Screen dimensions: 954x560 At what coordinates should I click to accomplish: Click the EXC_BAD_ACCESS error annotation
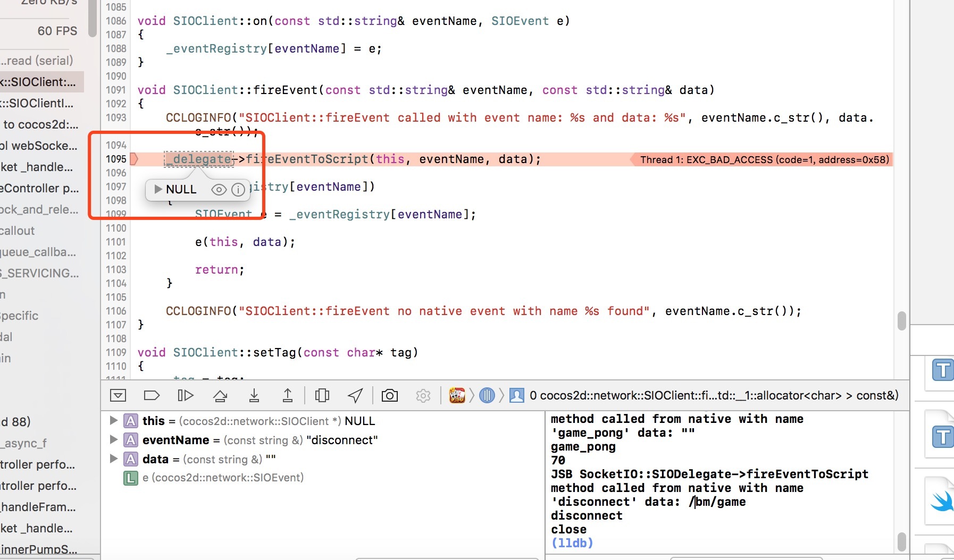point(761,159)
